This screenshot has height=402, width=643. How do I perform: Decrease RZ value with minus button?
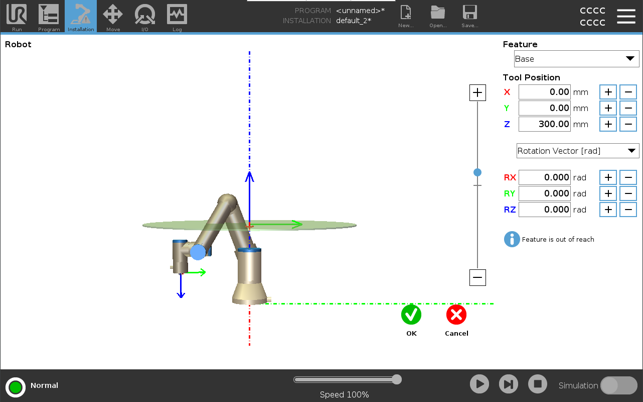click(x=628, y=210)
